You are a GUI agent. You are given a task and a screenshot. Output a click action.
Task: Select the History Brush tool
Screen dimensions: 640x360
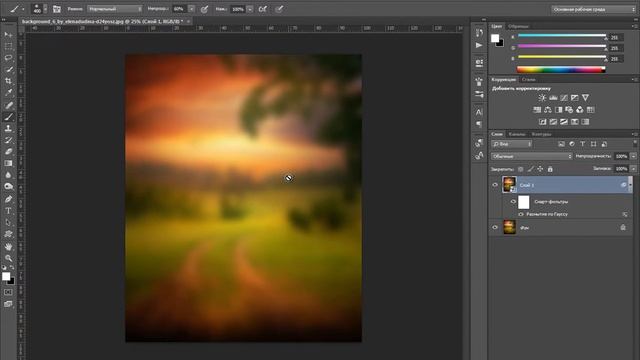(x=8, y=140)
